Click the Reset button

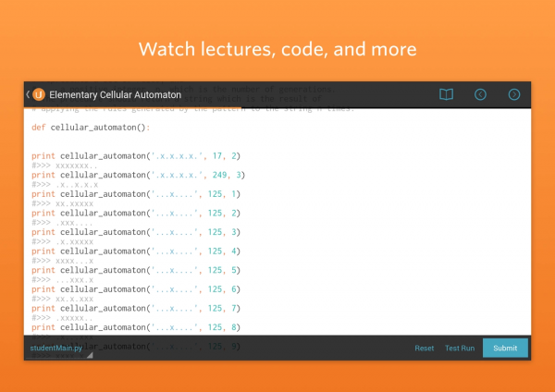coord(424,349)
